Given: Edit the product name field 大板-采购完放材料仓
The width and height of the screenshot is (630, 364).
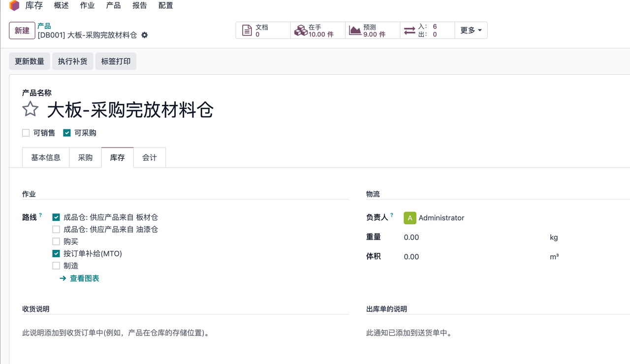Looking at the screenshot, I should (x=130, y=110).
